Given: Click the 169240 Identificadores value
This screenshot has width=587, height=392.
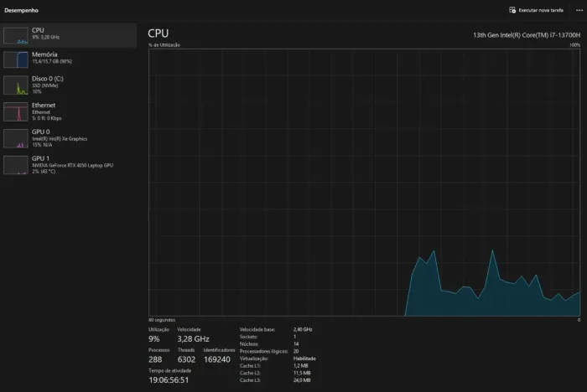Looking at the screenshot, I should (217, 359).
